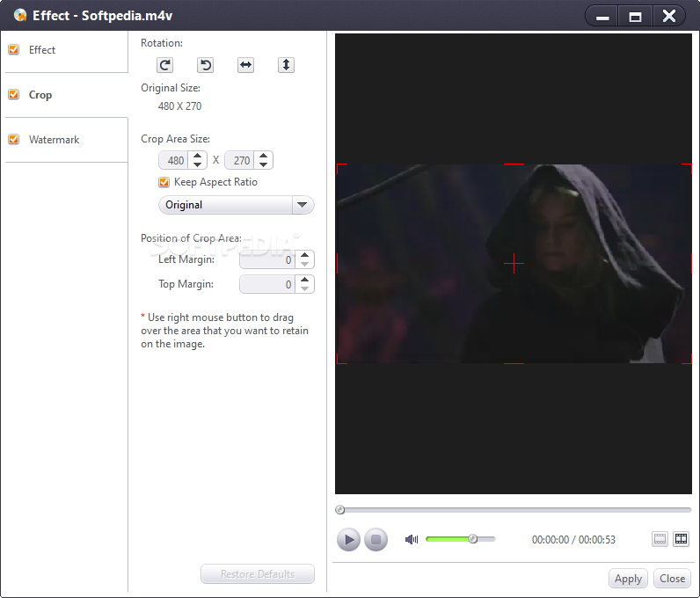Increase Top Margin value
Image resolution: width=700 pixels, height=598 pixels.
pos(304,280)
